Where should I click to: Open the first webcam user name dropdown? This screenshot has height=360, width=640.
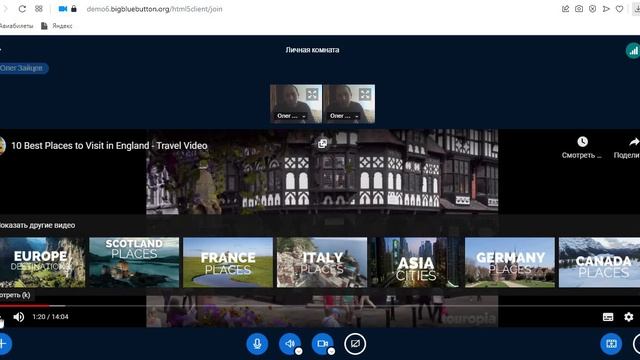(x=291, y=116)
